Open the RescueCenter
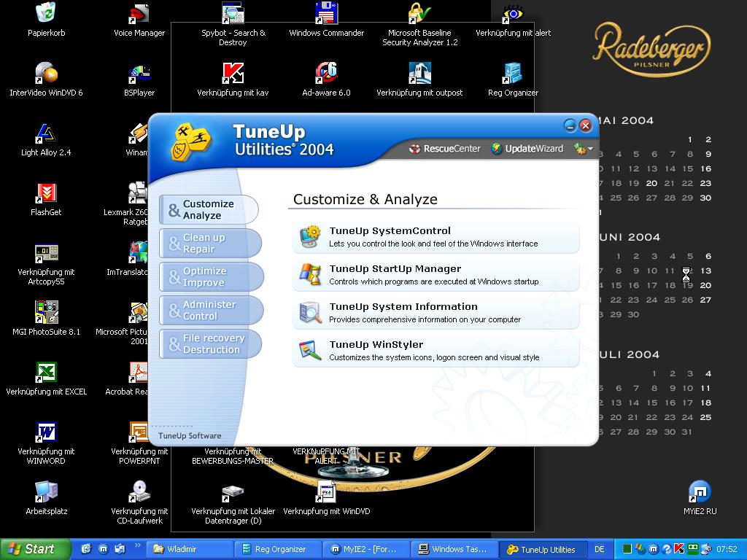 tap(445, 149)
